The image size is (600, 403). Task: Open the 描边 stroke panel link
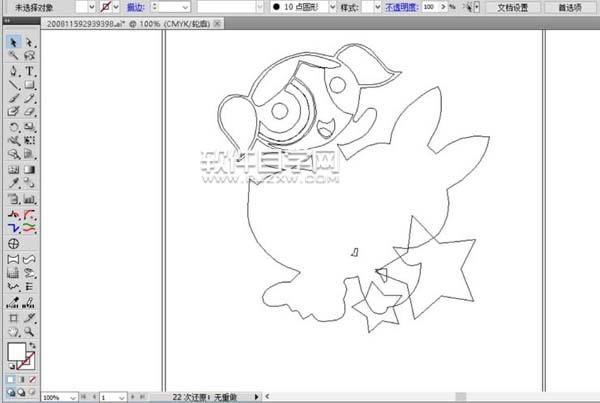pos(135,7)
